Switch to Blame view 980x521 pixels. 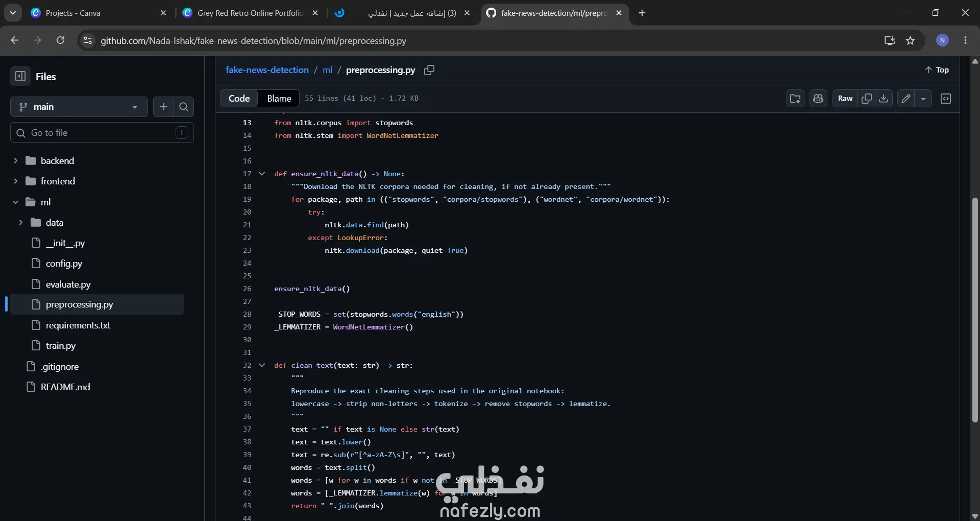(279, 99)
